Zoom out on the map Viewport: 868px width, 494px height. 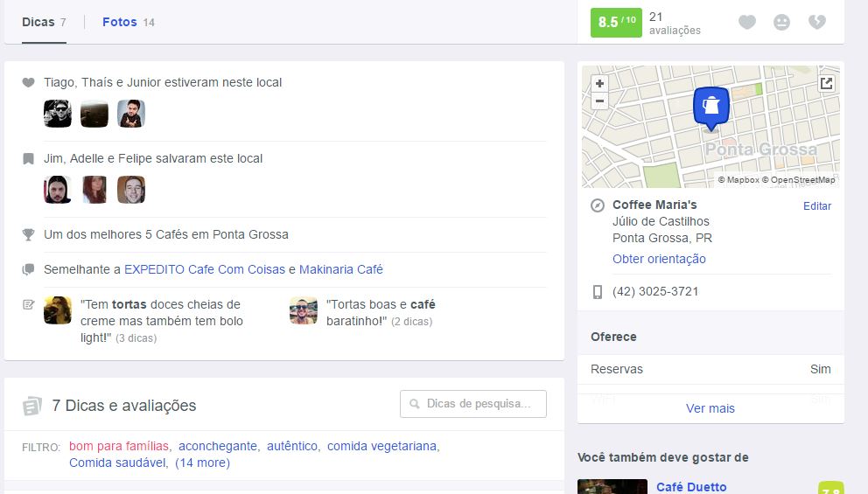(x=599, y=101)
